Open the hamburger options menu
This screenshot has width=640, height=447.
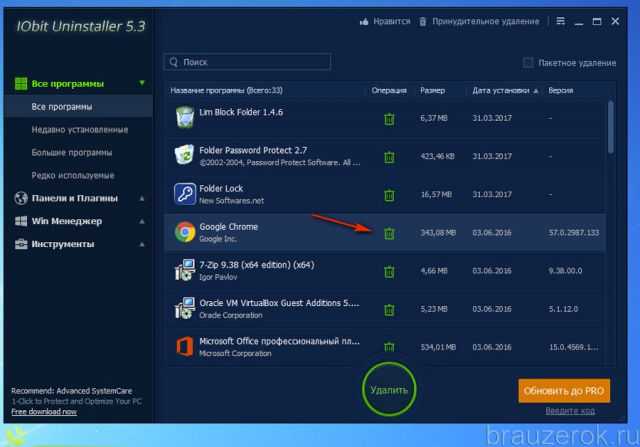click(561, 21)
